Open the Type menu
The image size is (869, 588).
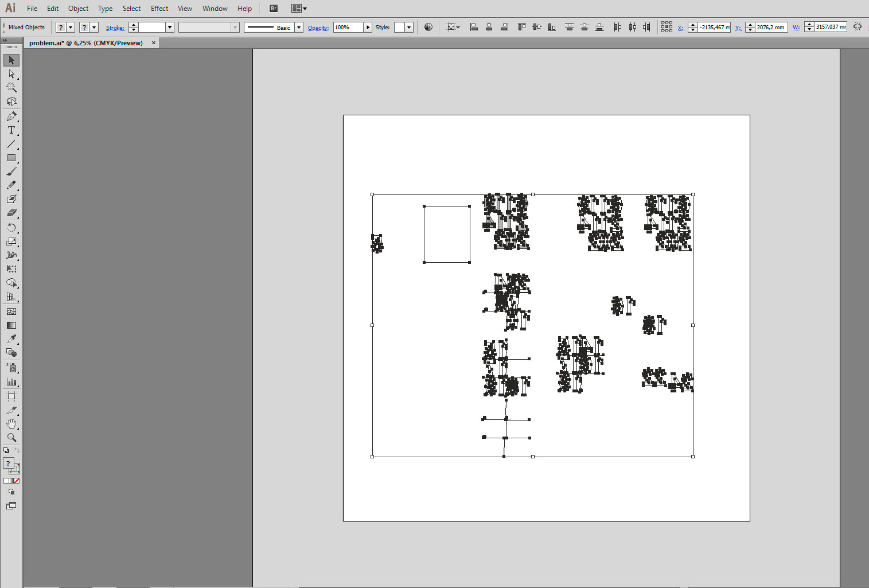point(105,9)
